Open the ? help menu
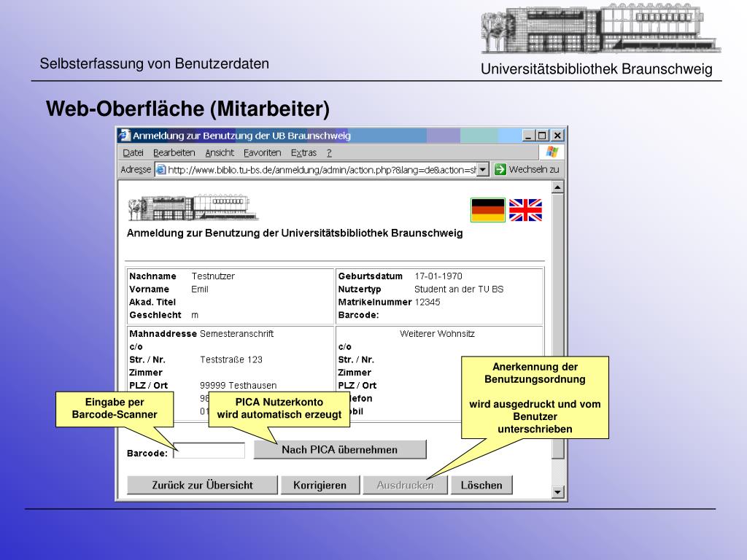The image size is (747, 560). coord(329,152)
